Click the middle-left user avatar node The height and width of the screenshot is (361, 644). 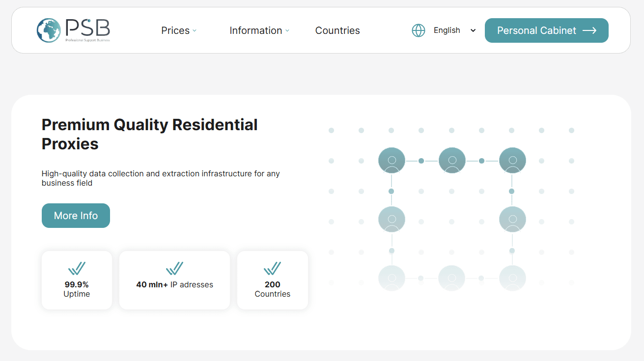(392, 219)
